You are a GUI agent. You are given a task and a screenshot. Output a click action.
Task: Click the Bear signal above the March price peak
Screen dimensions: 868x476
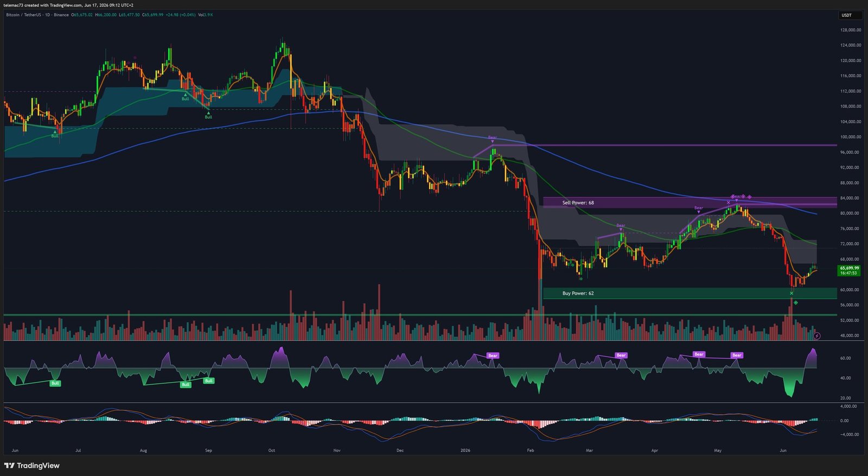621,226
